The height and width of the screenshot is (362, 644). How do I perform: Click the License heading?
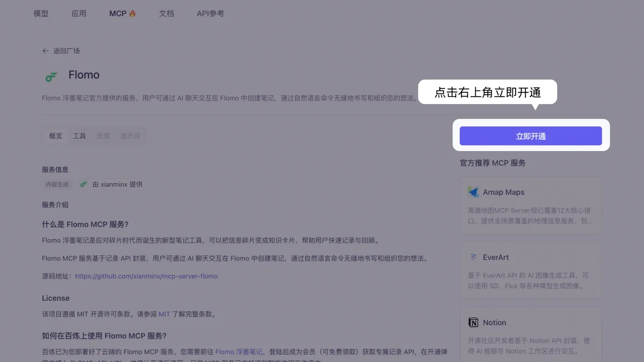pyautogui.click(x=56, y=298)
